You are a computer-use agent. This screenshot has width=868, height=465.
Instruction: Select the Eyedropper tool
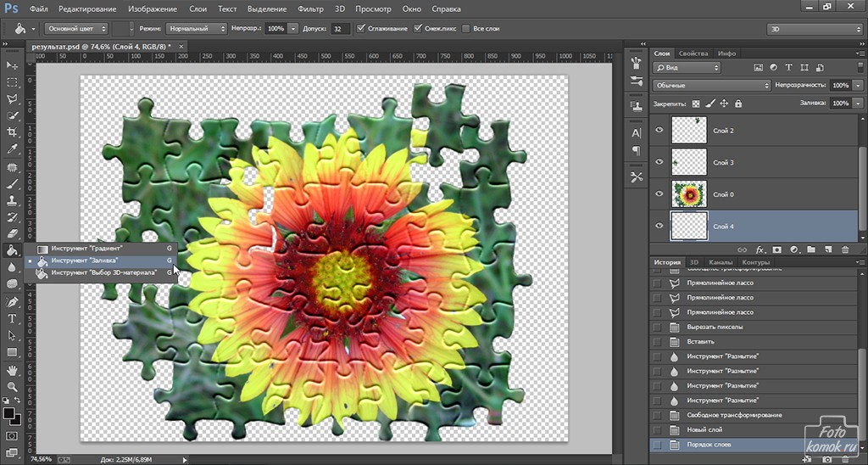pos(12,148)
